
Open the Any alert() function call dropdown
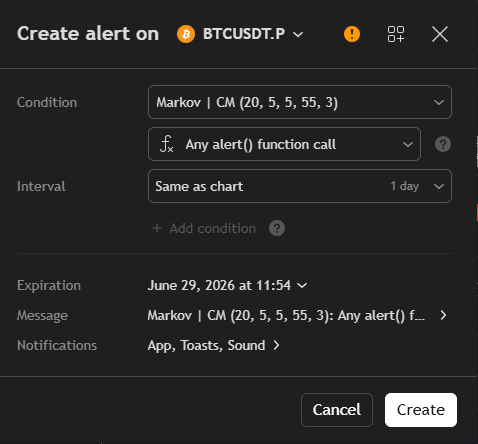(x=284, y=144)
